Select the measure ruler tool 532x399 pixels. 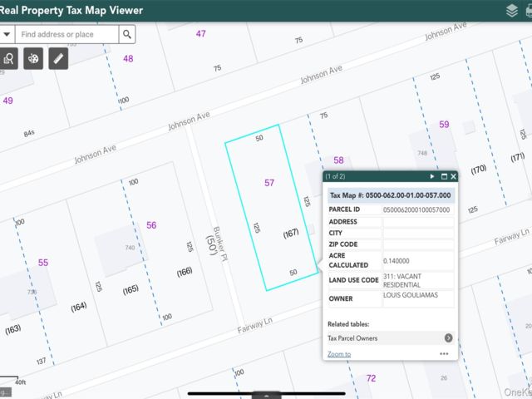(58, 59)
